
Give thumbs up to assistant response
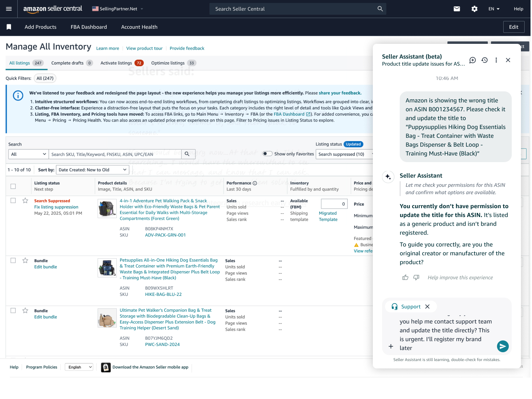point(405,277)
